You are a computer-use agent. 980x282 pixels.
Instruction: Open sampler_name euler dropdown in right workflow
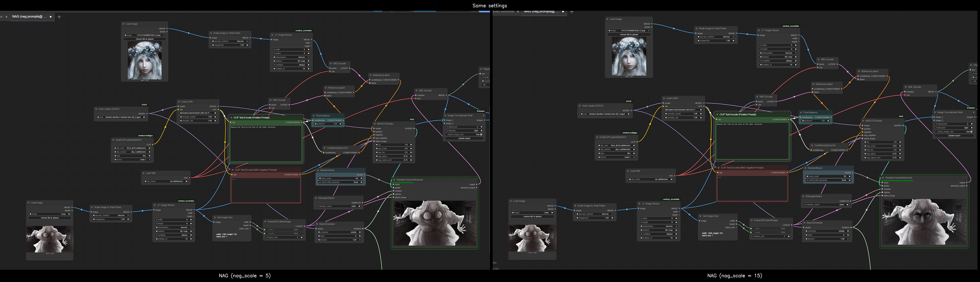(827, 205)
